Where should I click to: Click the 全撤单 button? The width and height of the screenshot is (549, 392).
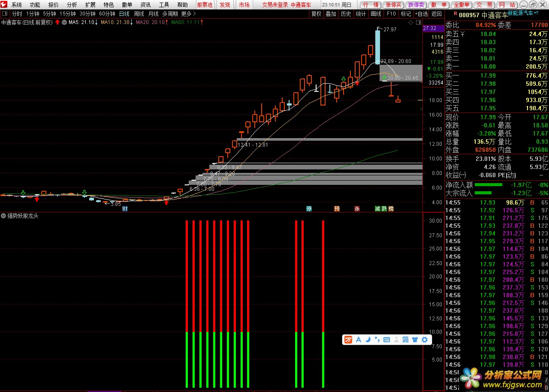point(462,5)
